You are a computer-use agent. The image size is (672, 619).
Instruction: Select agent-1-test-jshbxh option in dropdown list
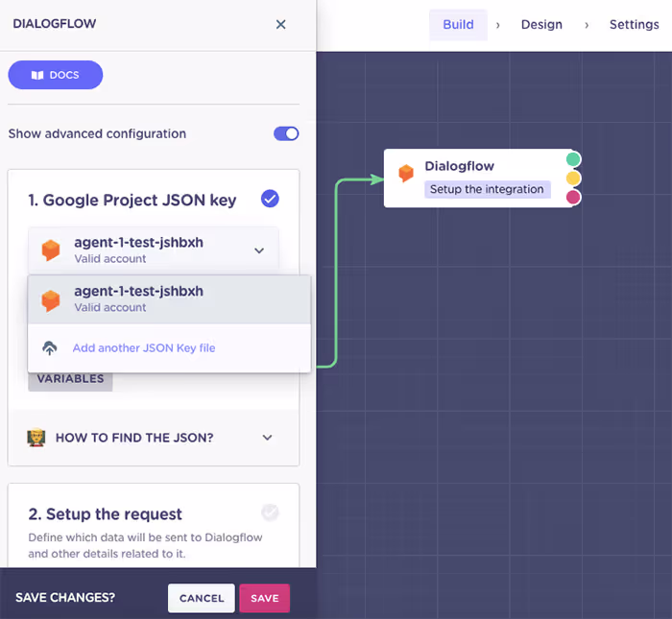click(x=169, y=299)
